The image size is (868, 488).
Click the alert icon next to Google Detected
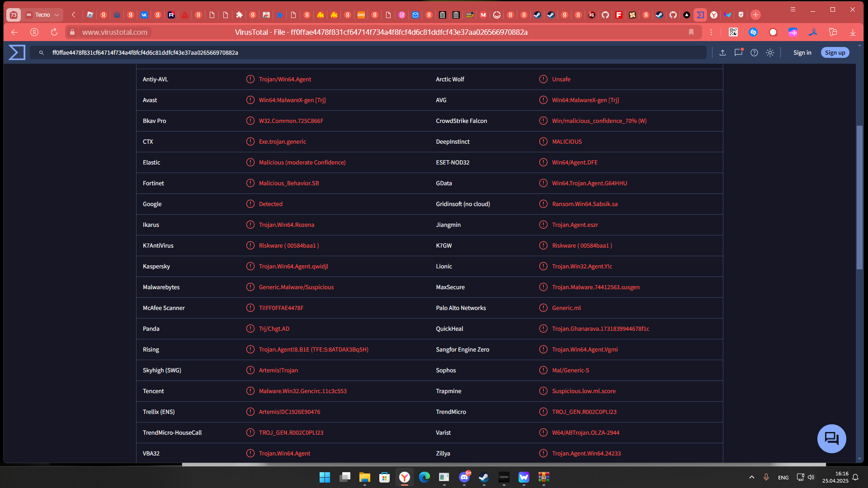coord(250,204)
